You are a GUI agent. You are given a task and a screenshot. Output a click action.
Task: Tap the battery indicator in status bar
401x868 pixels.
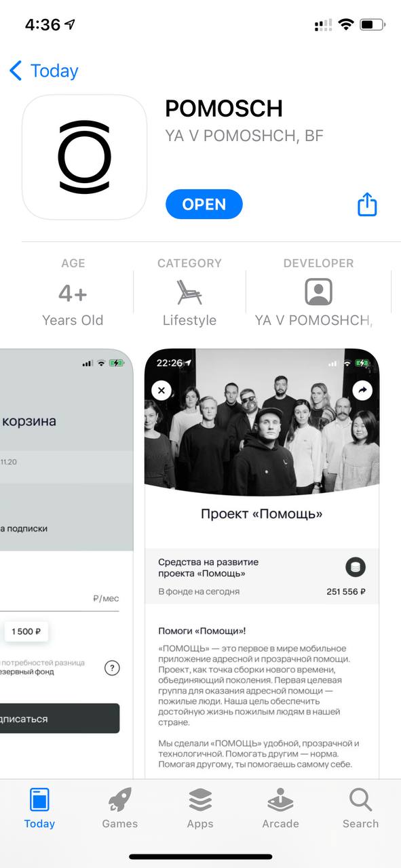pyautogui.click(x=372, y=25)
